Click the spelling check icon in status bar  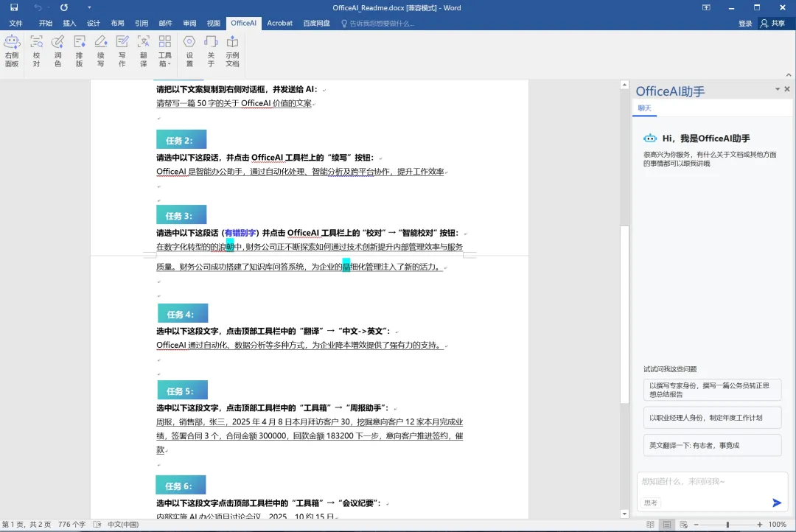click(x=97, y=525)
